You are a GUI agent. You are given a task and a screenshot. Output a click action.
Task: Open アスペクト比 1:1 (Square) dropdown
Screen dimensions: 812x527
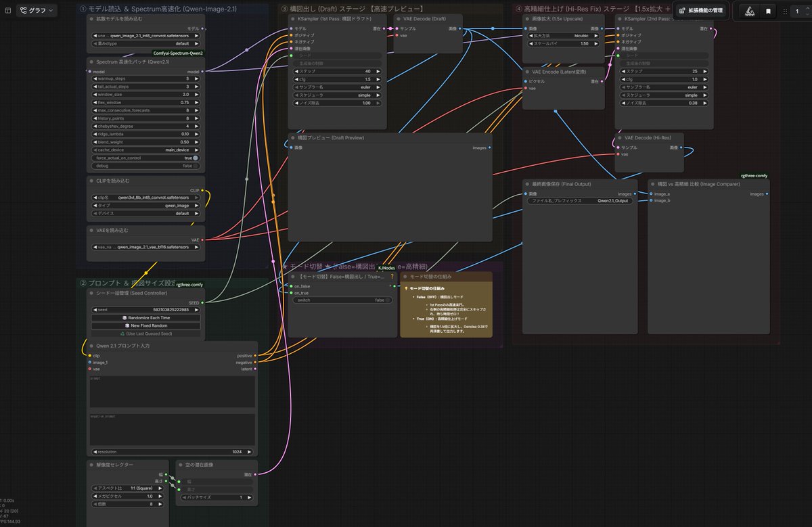tap(127, 488)
